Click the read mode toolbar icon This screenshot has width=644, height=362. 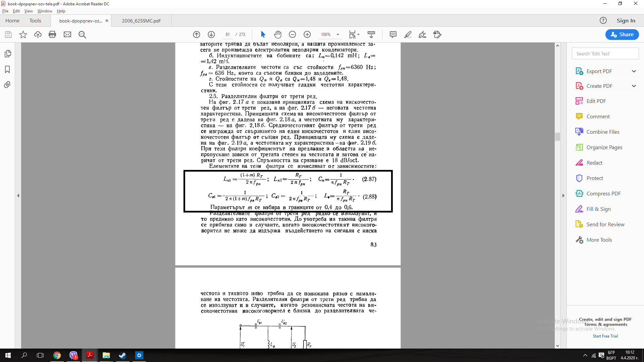tap(371, 35)
